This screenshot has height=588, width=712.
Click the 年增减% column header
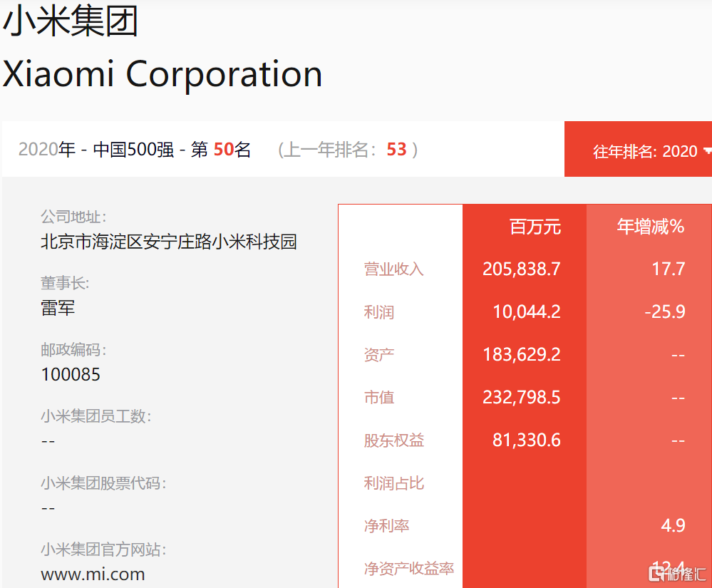650,226
